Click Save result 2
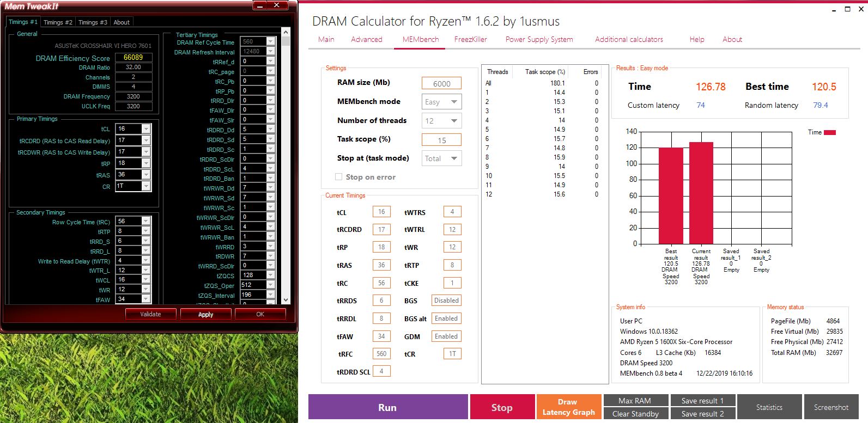 tap(702, 414)
